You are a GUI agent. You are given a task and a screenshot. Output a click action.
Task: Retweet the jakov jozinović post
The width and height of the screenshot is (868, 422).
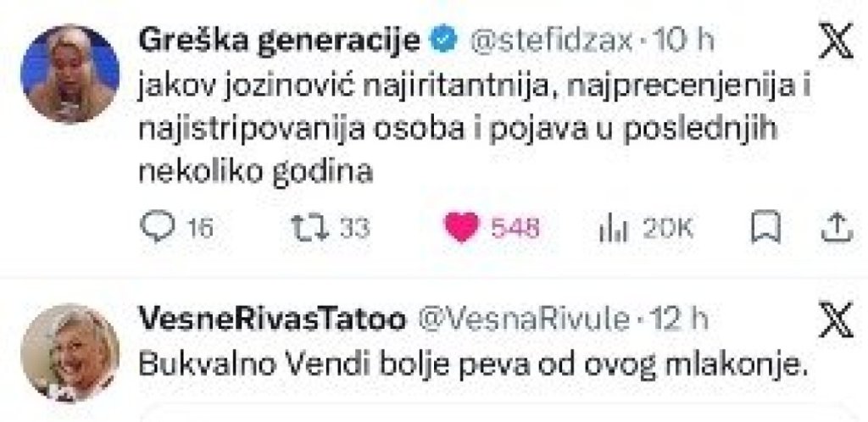point(303,227)
